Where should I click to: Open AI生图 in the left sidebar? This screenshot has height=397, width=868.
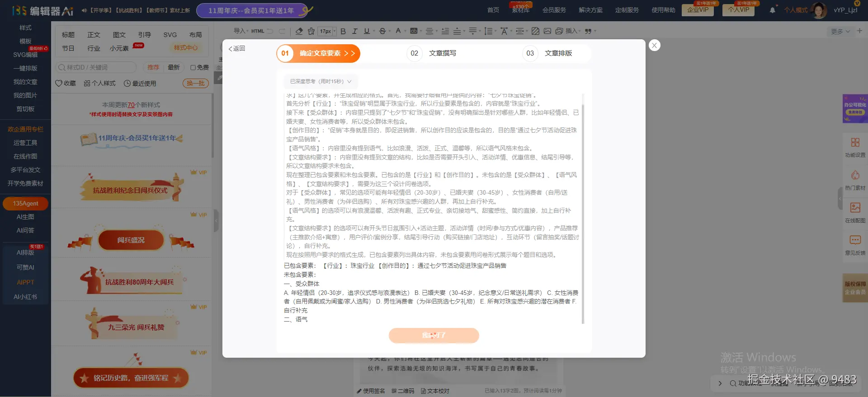tap(25, 217)
